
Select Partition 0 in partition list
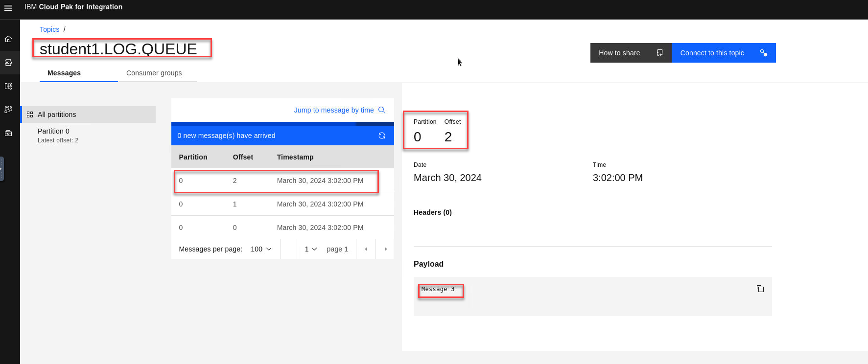[x=54, y=131]
